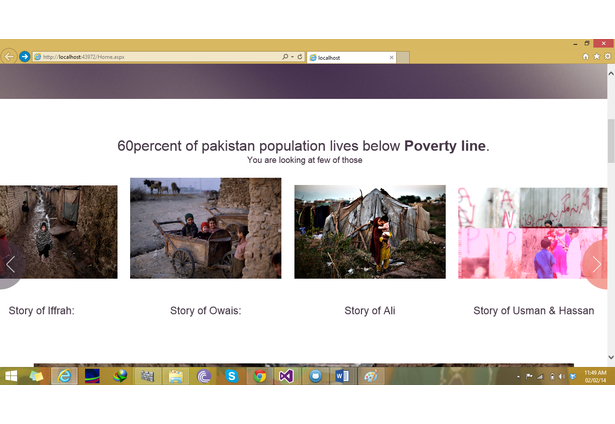Open the taskbar clock showing 11:49 AM

tap(595, 376)
